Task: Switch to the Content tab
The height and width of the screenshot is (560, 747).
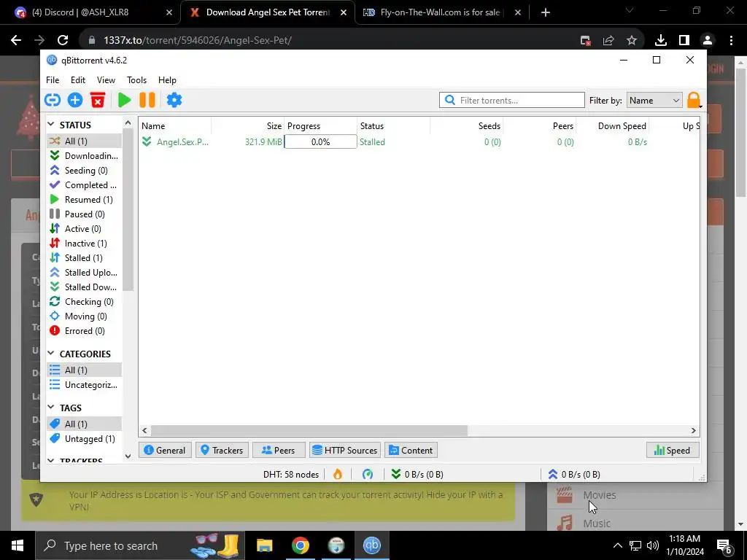Action: click(411, 451)
